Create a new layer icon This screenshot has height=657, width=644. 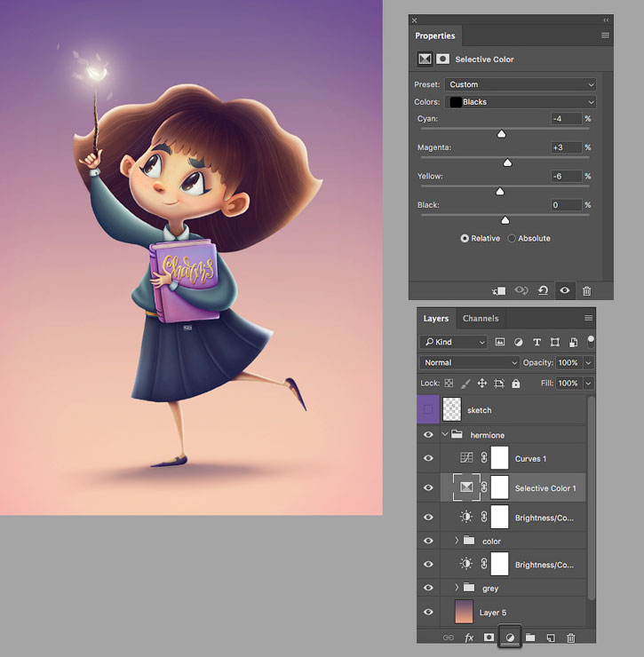pos(551,637)
